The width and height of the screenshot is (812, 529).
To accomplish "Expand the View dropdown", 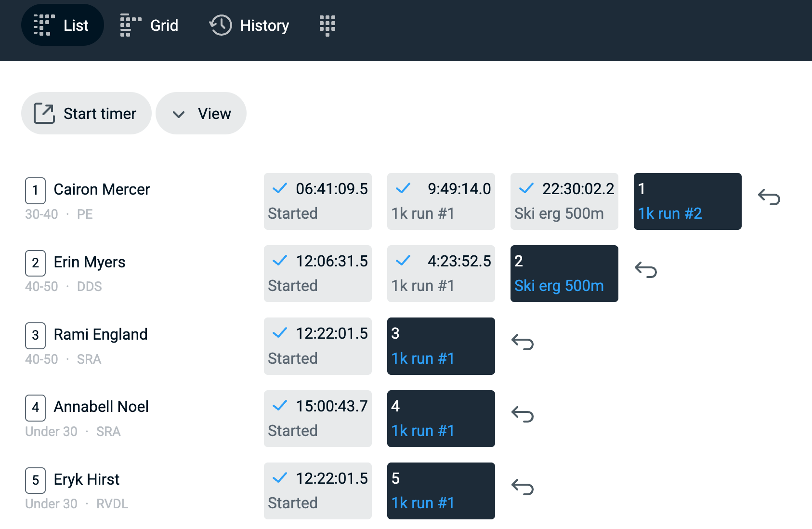I will point(201,114).
